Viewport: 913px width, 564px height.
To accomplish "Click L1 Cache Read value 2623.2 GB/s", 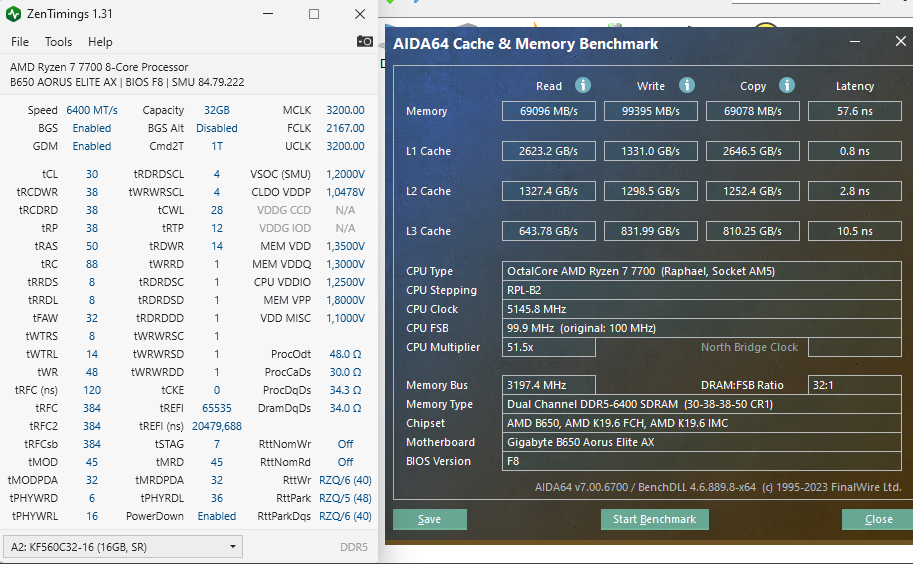I will point(548,151).
